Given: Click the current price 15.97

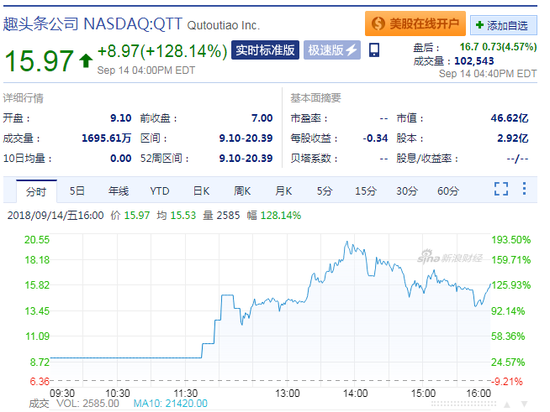Looking at the screenshot, I should (39, 60).
